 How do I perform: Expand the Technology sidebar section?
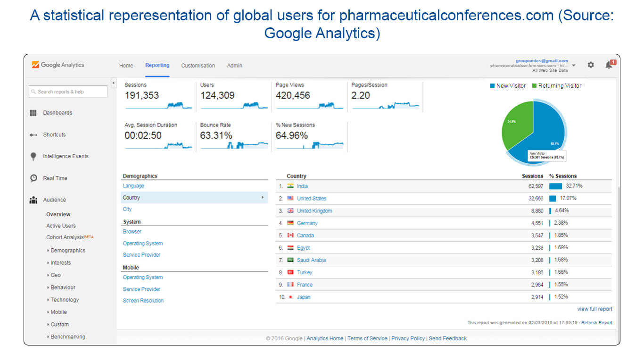click(64, 300)
